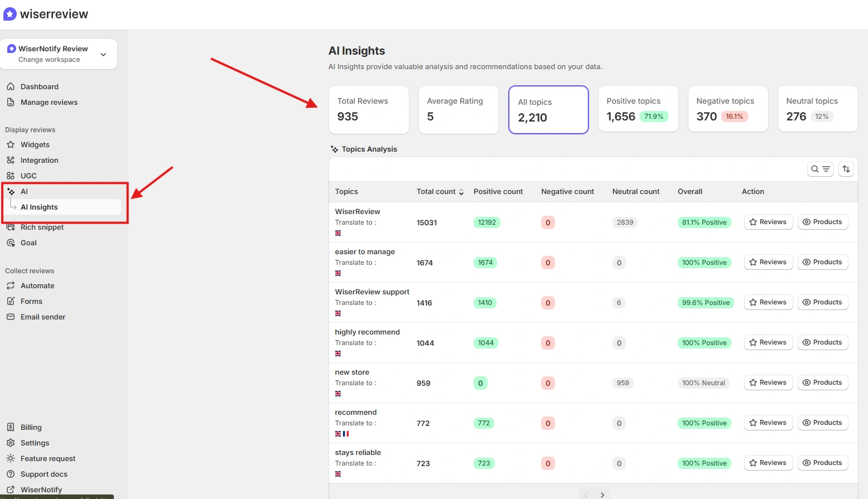868x499 pixels.
Task: Select the Integration sidebar icon
Action: point(12,160)
